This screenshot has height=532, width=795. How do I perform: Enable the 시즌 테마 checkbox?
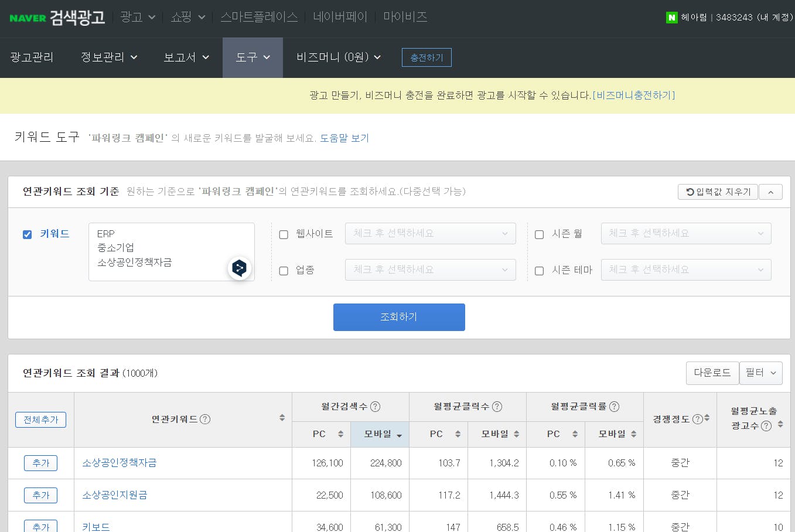(539, 271)
